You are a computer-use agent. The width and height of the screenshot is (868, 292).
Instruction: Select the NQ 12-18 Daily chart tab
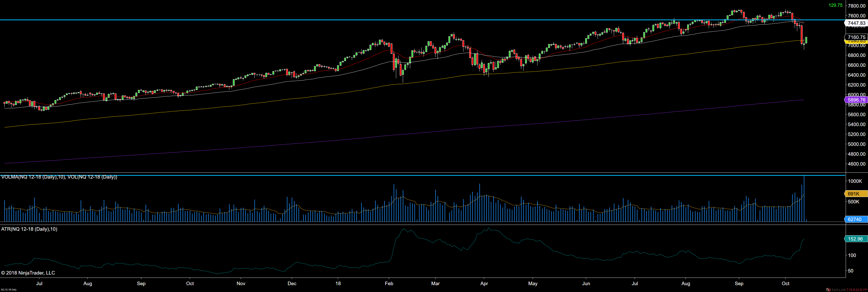pos(9,290)
